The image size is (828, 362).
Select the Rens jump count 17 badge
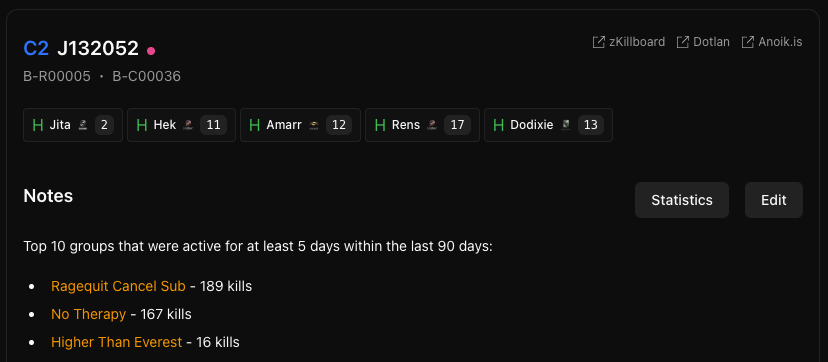click(x=457, y=125)
